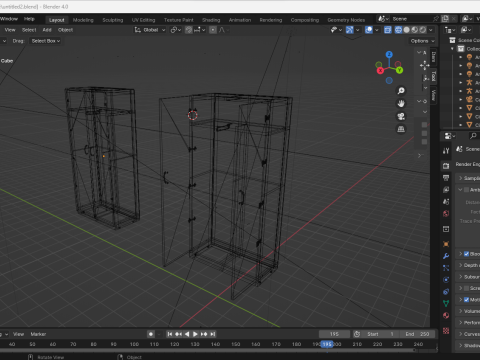Open the viewport Object menu
Viewport: 480px width, 360px height.
coord(65,30)
